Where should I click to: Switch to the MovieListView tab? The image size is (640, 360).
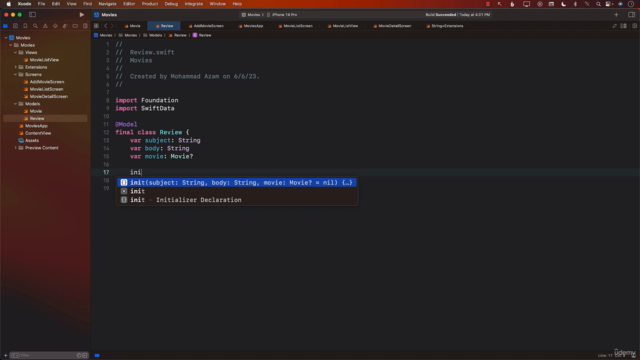pyautogui.click(x=343, y=26)
